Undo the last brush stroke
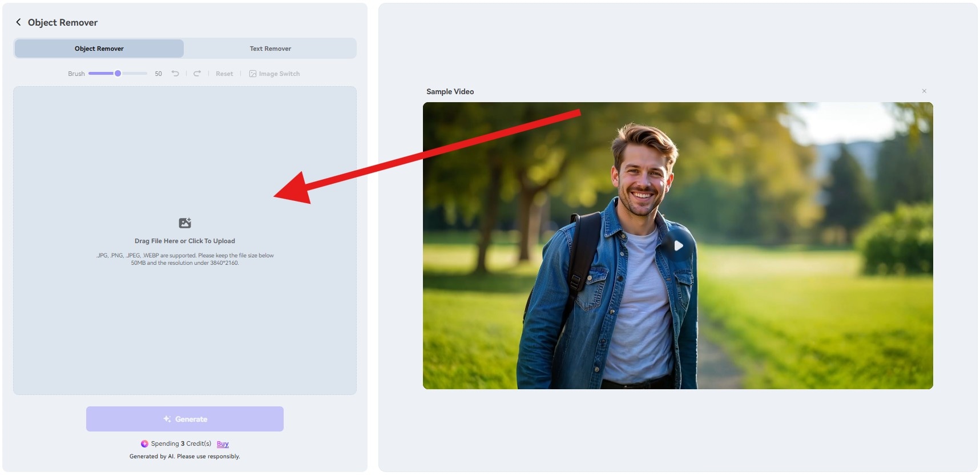The image size is (980, 476). [175, 74]
